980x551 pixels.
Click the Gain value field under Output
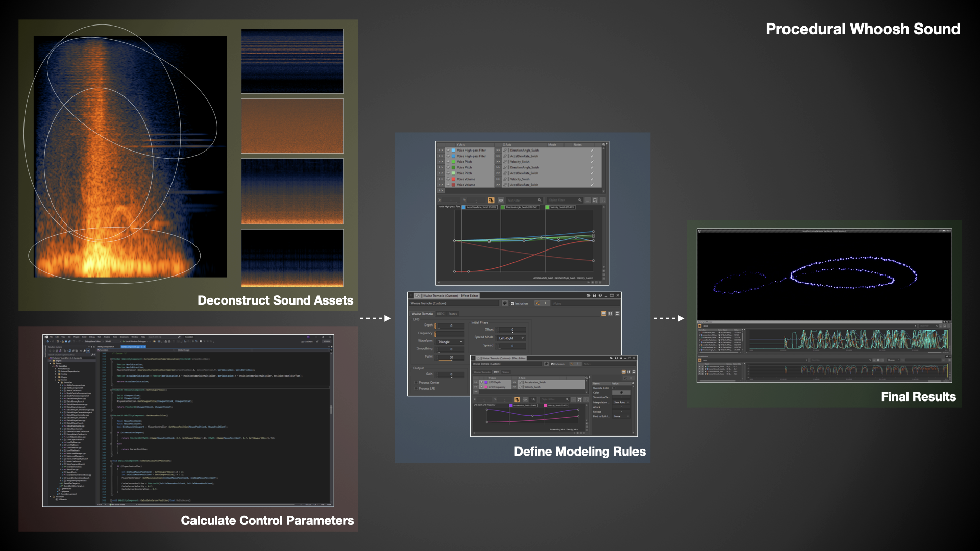tap(451, 374)
